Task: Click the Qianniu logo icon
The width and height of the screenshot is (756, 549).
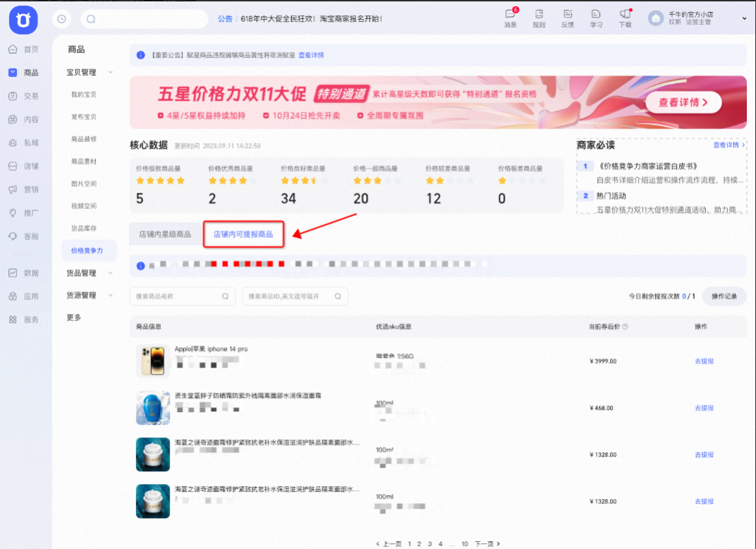Action: pos(23,20)
